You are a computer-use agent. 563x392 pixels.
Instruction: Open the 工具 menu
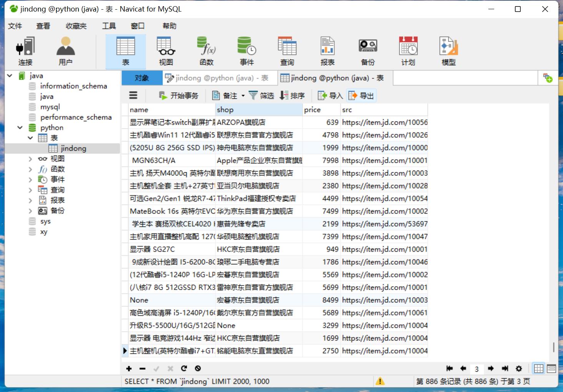coord(109,26)
